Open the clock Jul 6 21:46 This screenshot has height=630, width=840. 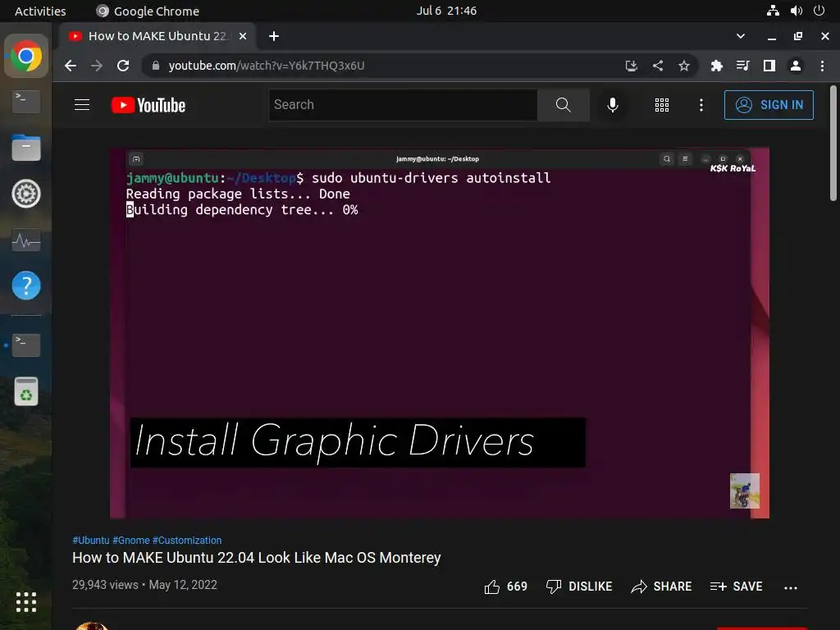tap(446, 11)
